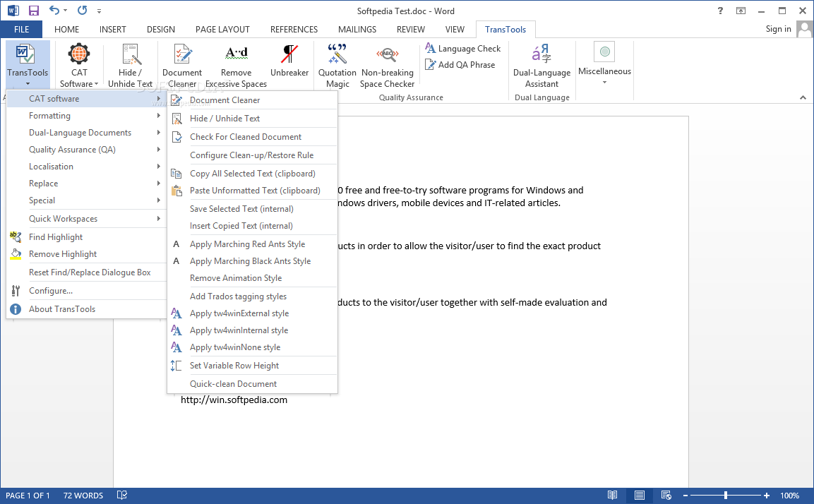The image size is (814, 504).
Task: Open Dual-Language Assistant
Action: point(541,66)
